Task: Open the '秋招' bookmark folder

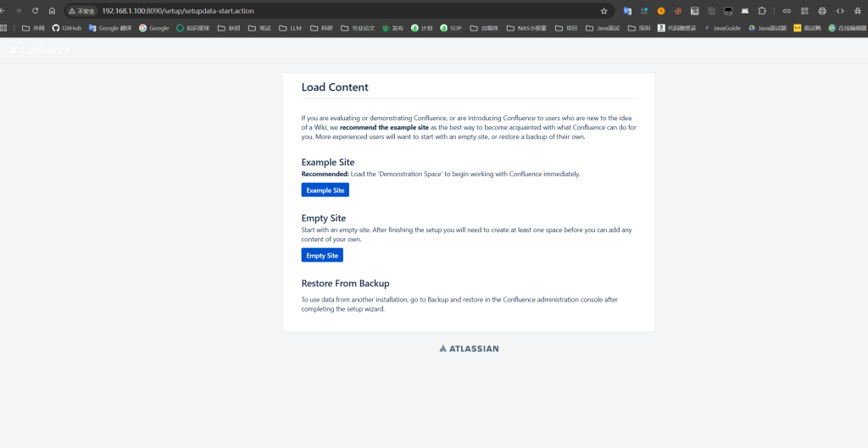Action: pyautogui.click(x=229, y=28)
